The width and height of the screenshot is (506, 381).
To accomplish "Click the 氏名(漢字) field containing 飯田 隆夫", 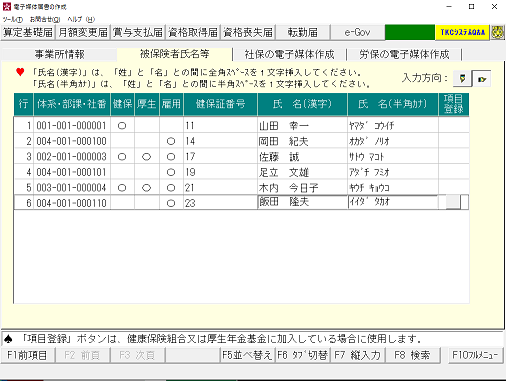I will [x=302, y=202].
